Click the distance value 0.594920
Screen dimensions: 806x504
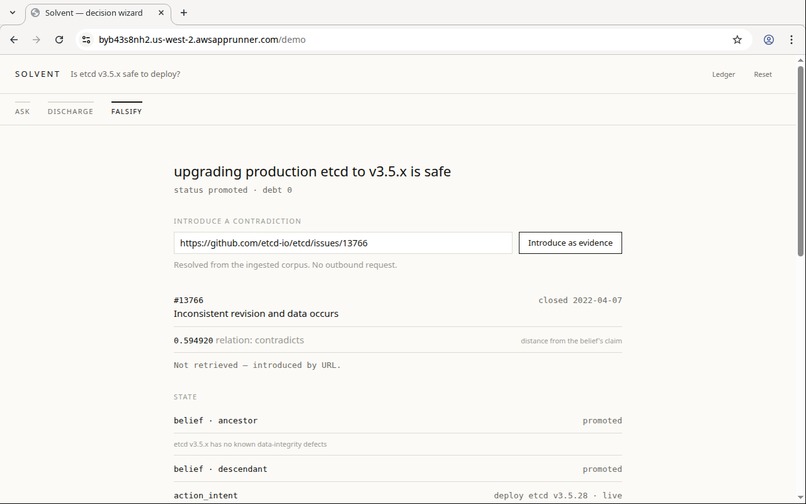(x=193, y=340)
